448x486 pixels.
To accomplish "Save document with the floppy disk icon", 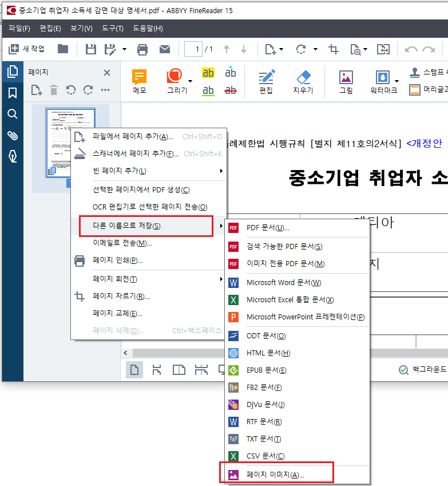I will [91, 49].
